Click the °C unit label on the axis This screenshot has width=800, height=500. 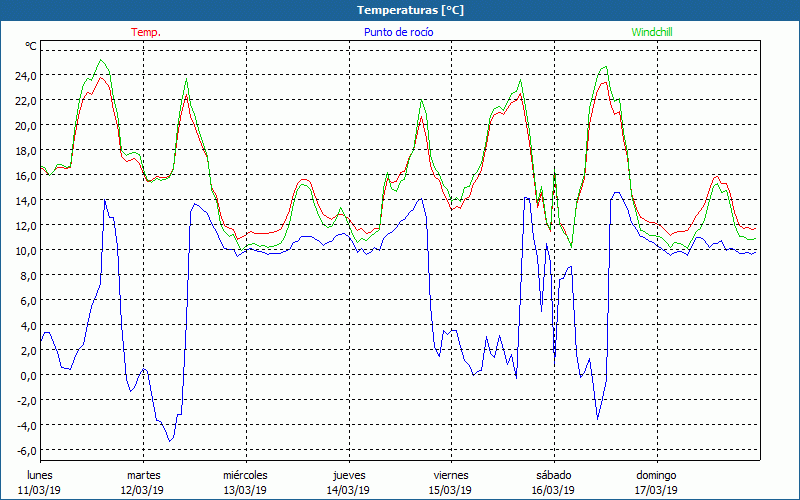(x=31, y=46)
